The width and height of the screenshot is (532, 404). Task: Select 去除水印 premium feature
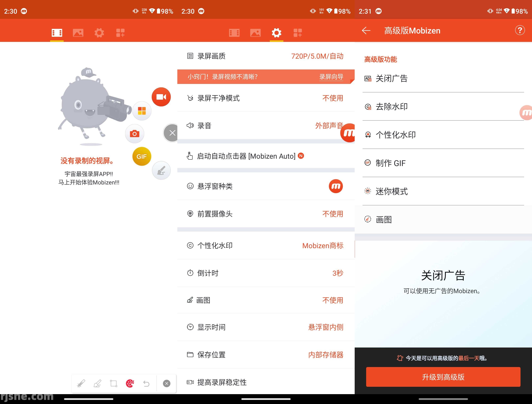(443, 107)
